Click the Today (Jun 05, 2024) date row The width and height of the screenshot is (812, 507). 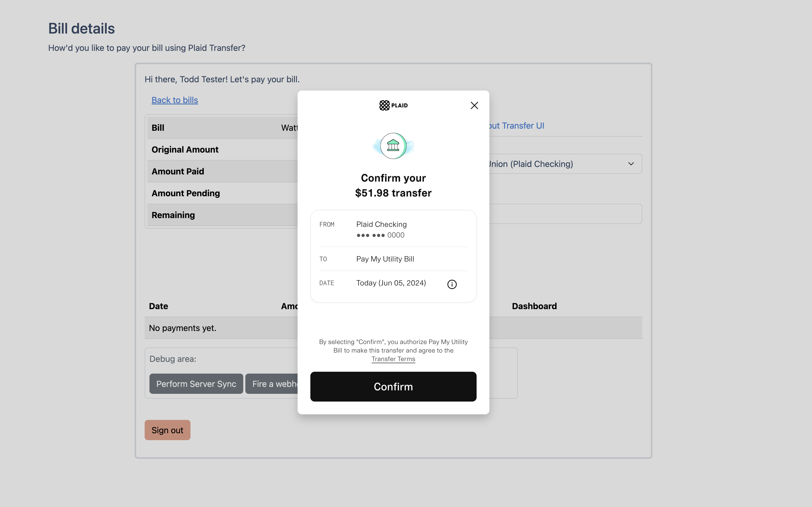point(391,283)
